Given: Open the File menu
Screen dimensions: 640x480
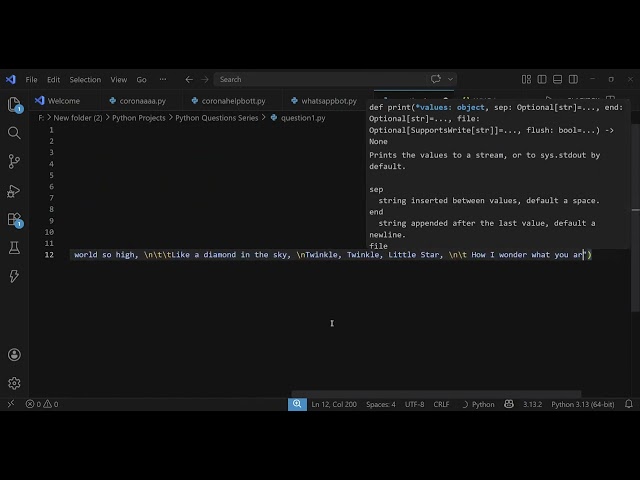Looking at the screenshot, I should click(31, 80).
